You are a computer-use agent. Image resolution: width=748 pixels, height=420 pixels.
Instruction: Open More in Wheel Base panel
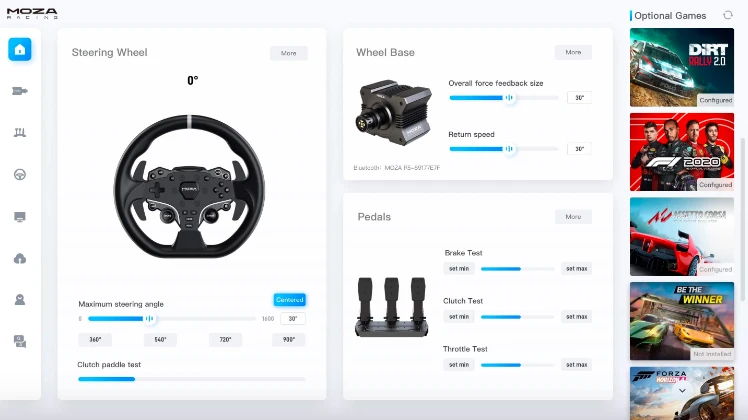pyautogui.click(x=573, y=52)
